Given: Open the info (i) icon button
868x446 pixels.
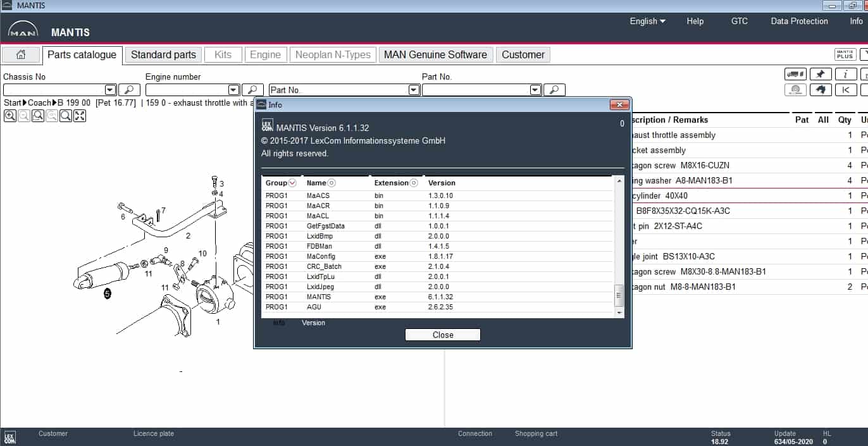Looking at the screenshot, I should (846, 74).
